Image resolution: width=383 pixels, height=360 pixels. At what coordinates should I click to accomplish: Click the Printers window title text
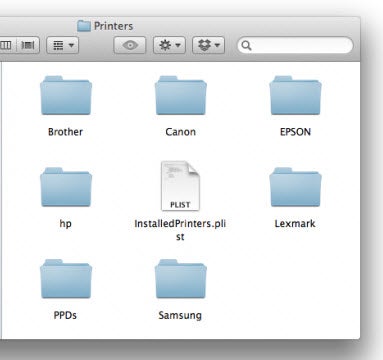pos(113,26)
